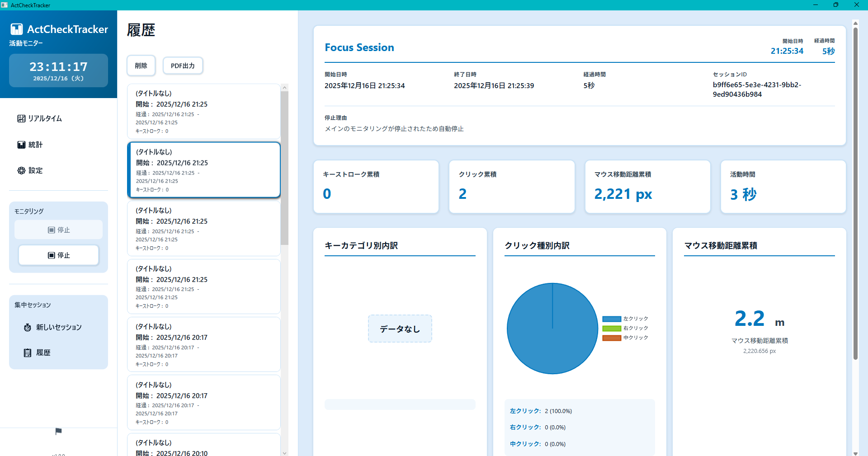Open 履歴 under 集中セッション menu

tap(43, 353)
